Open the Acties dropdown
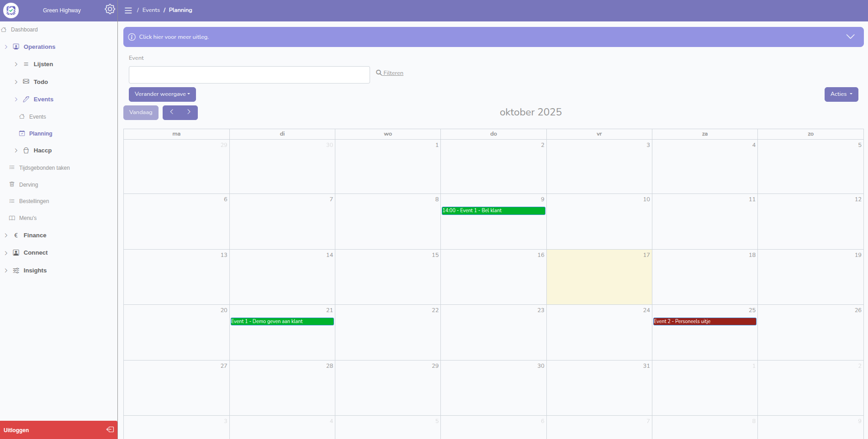 point(841,94)
